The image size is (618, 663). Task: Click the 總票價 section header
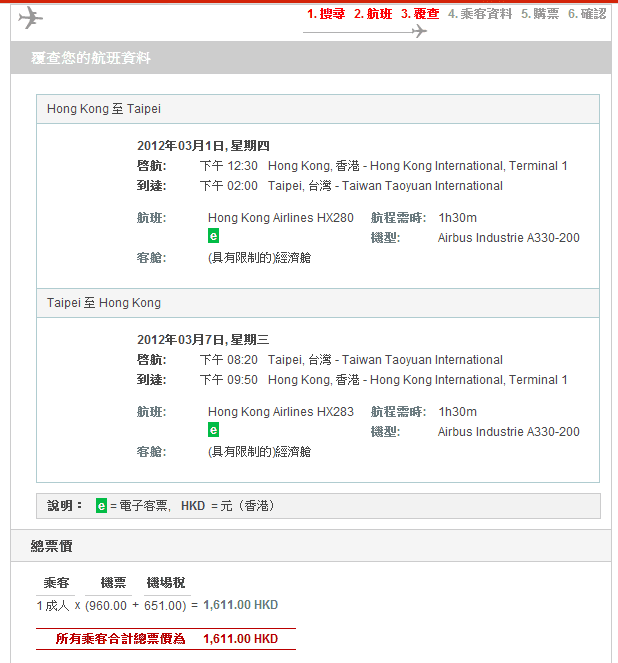pos(52,546)
